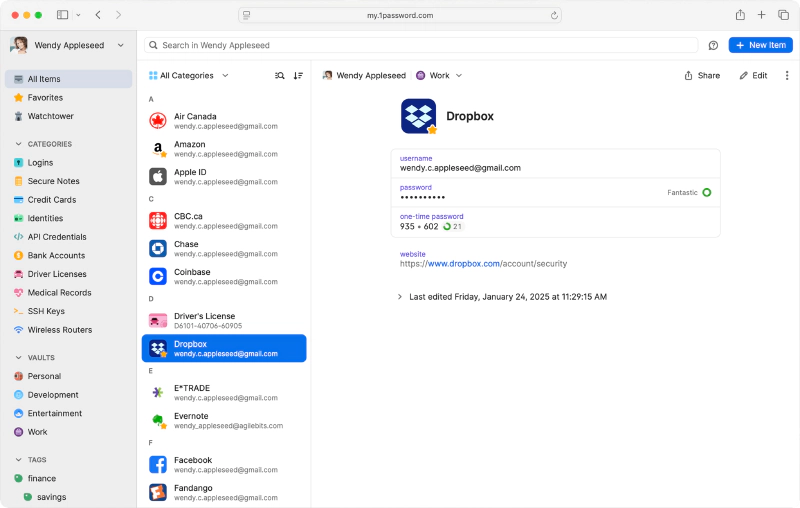Open the dropbox.com website link
Screen dimensions: 800x508
pos(463,264)
